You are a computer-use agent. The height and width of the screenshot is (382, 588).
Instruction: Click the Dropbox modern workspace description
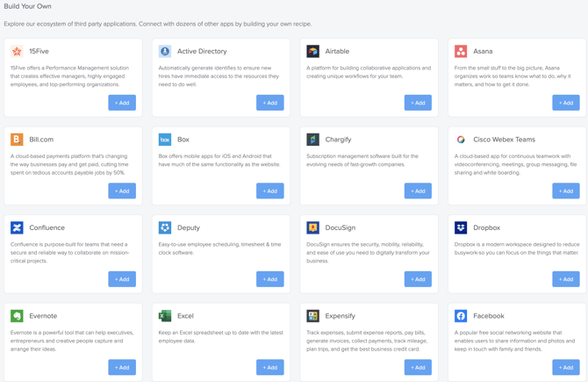(517, 249)
